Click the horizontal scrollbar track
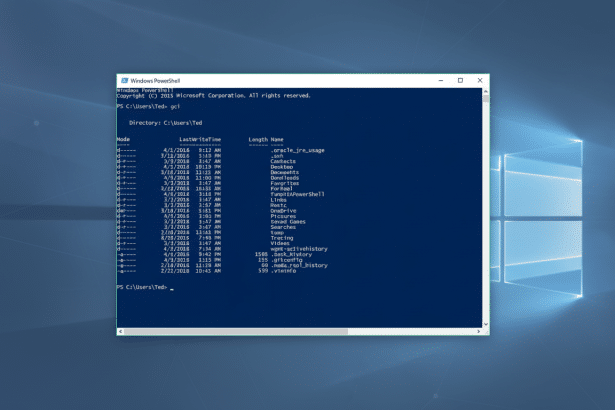Viewport: 615px width, 410px height. (x=410, y=331)
